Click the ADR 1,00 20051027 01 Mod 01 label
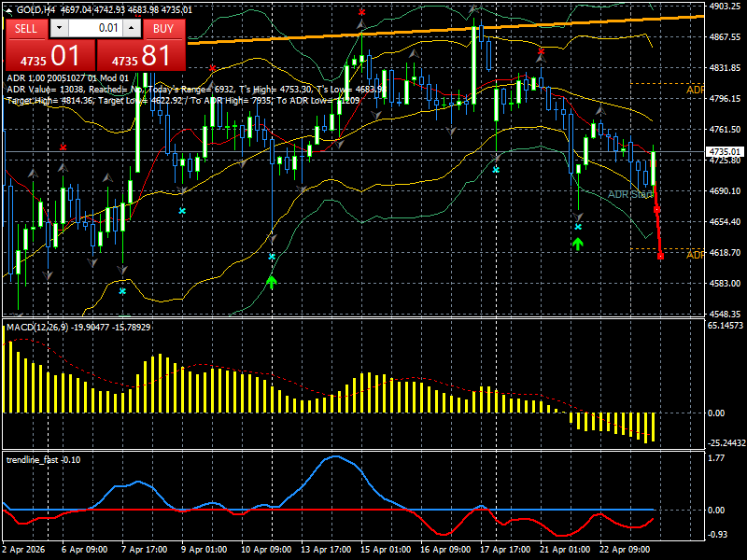Image resolution: width=747 pixels, height=560 pixels. (67, 78)
